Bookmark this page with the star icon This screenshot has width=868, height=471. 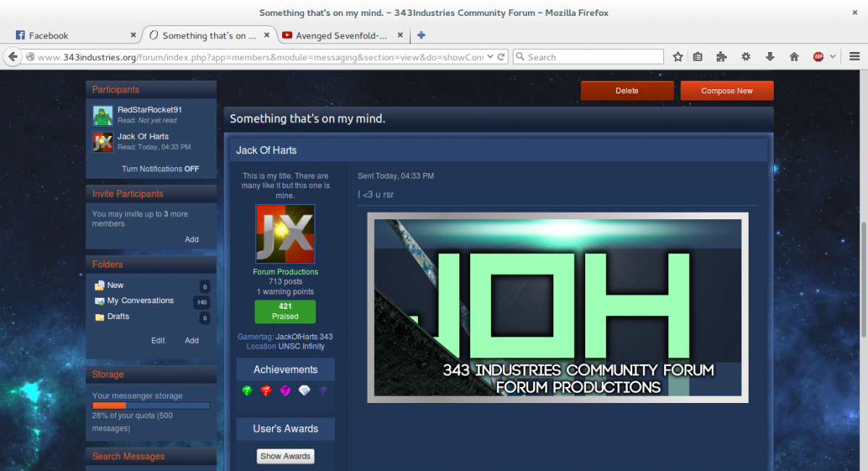[x=678, y=56]
